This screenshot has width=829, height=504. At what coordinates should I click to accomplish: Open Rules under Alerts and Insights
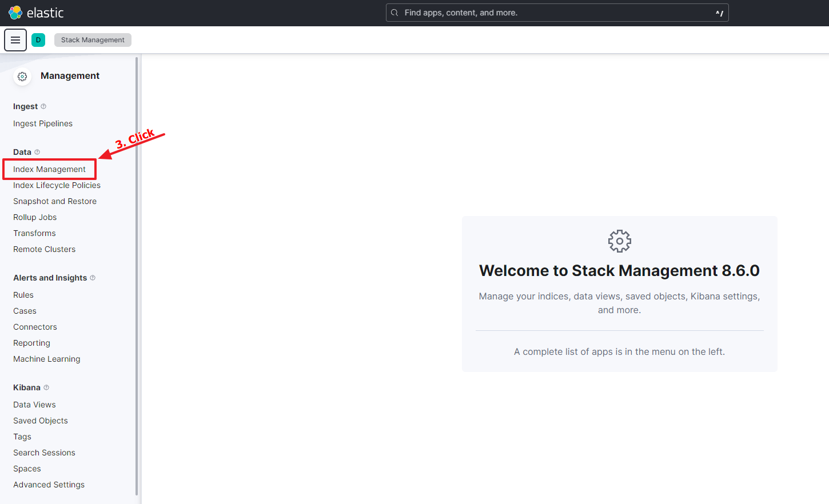[x=23, y=295]
